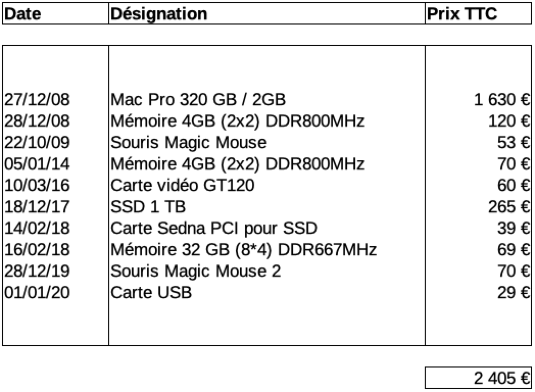535x392 pixels.
Task: Select Carte vidéo GT120 designation
Action: [182, 186]
